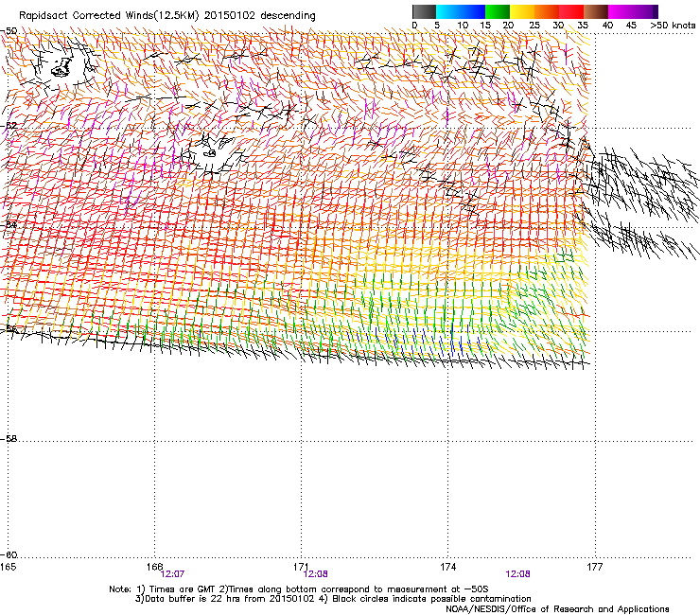Select the 'Data buffer is 22 hrs' note line
Image resolution: width=700 pixels, height=615 pixels.
(x=333, y=599)
